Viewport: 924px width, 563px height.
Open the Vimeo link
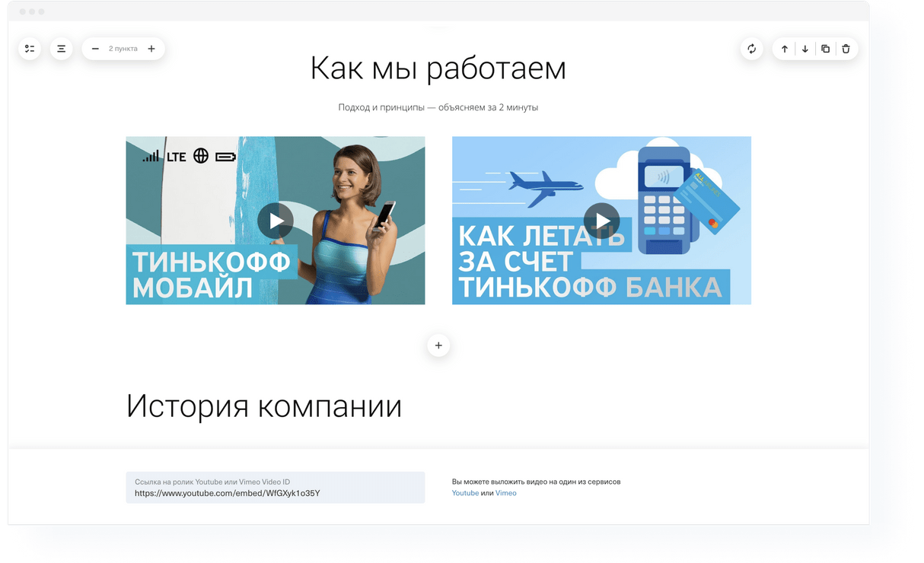point(506,493)
